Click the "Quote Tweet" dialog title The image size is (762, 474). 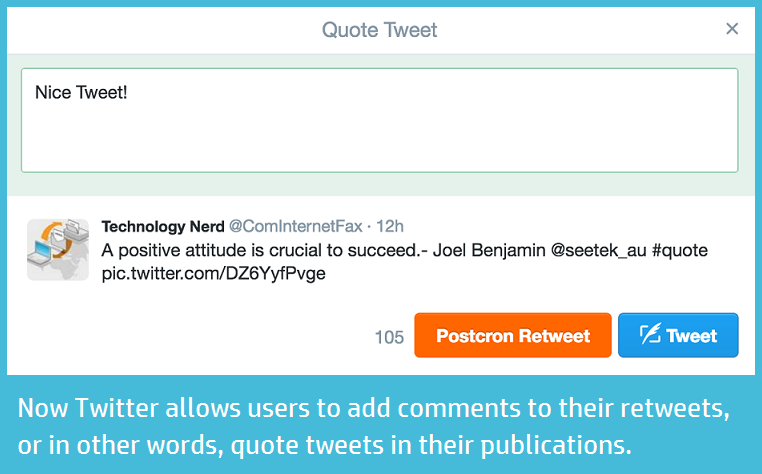(379, 30)
